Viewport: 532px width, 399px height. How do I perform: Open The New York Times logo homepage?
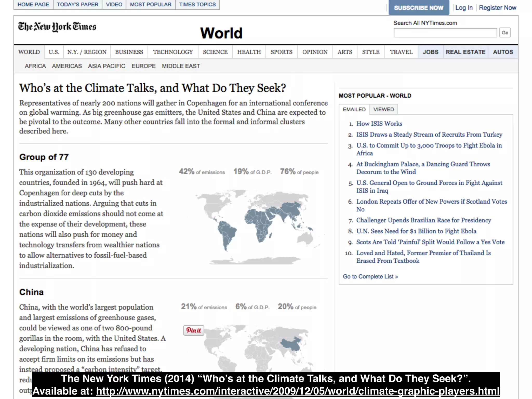click(57, 27)
